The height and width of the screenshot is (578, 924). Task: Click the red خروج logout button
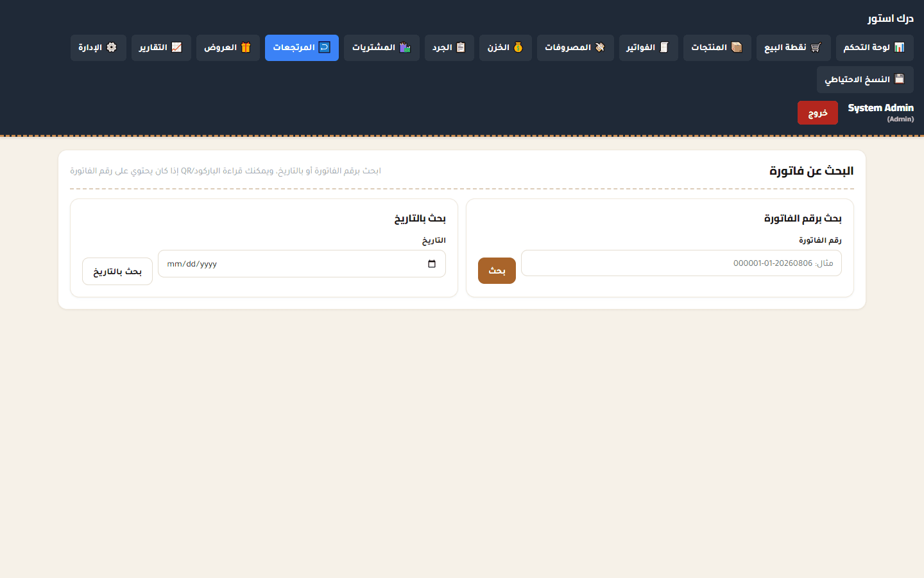(817, 113)
